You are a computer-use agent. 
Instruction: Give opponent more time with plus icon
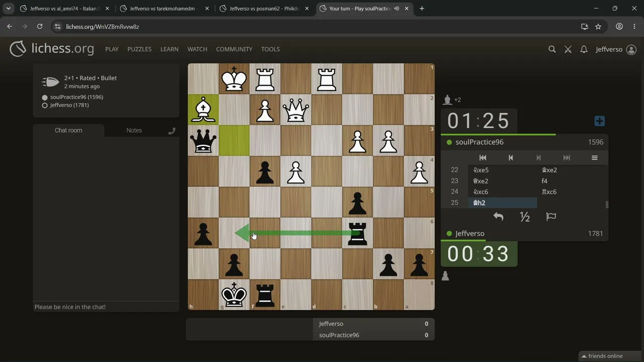click(599, 121)
